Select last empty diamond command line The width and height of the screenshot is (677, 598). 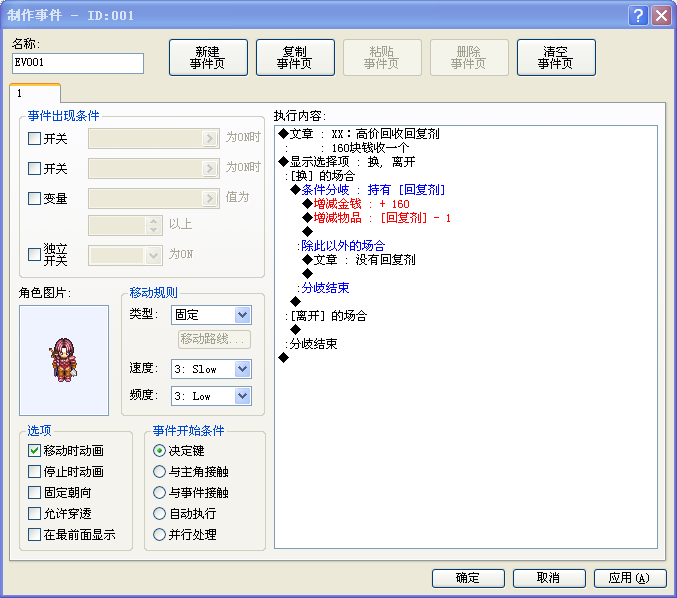coord(284,358)
